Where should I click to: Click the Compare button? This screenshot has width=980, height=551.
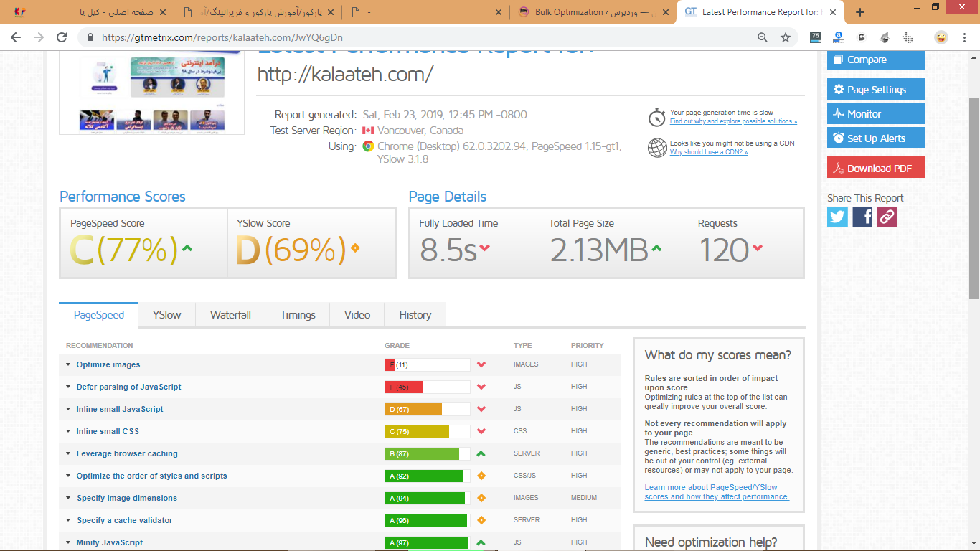[875, 60]
